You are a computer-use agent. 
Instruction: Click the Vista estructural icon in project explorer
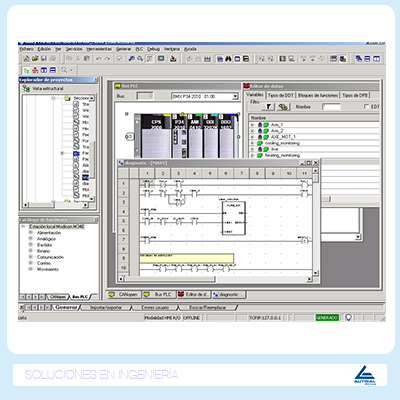(26, 89)
